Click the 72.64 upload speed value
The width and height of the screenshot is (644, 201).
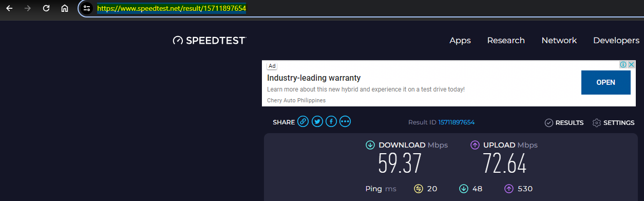tap(505, 164)
